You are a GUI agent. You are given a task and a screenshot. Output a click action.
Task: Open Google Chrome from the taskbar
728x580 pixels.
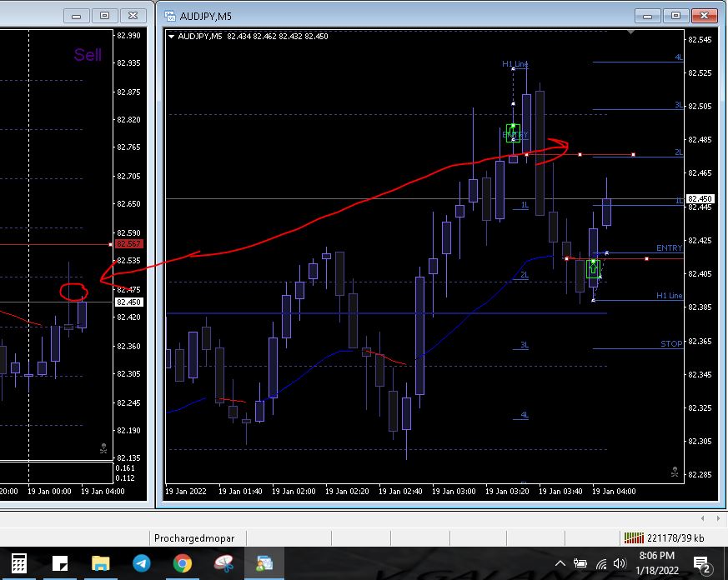point(183,563)
